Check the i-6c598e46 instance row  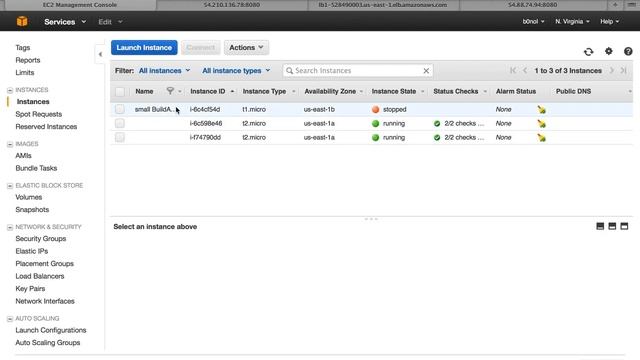120,123
